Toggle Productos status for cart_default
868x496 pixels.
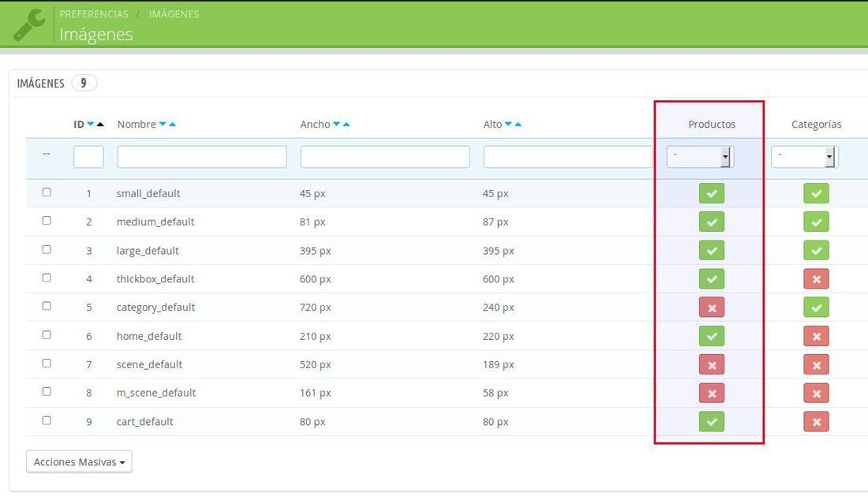click(x=711, y=421)
